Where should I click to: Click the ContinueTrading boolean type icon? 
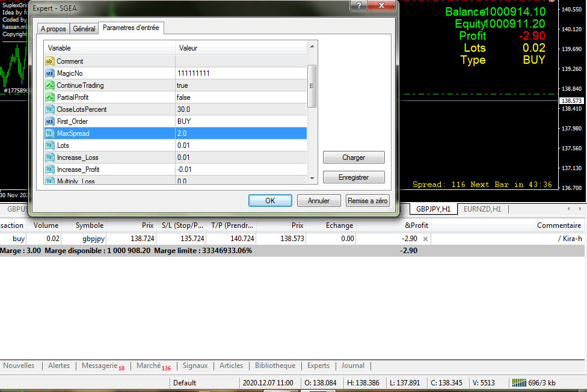point(50,85)
